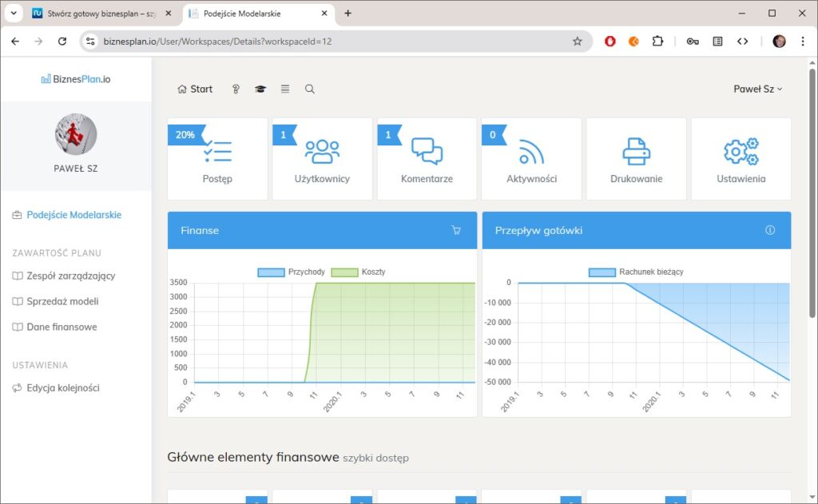The width and height of the screenshot is (818, 504).
Task: Click the graduation cap tutorial icon
Action: pos(260,89)
